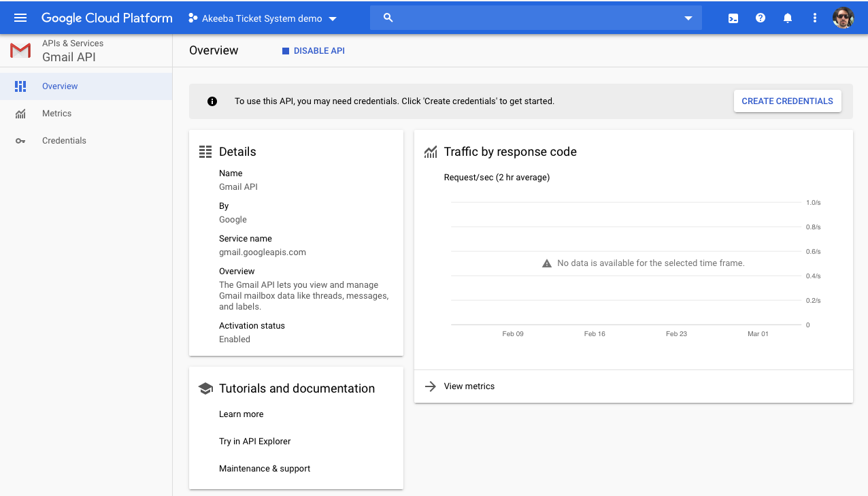Click the Feb 16 date label on chart axis
The width and height of the screenshot is (868, 496).
[595, 334]
